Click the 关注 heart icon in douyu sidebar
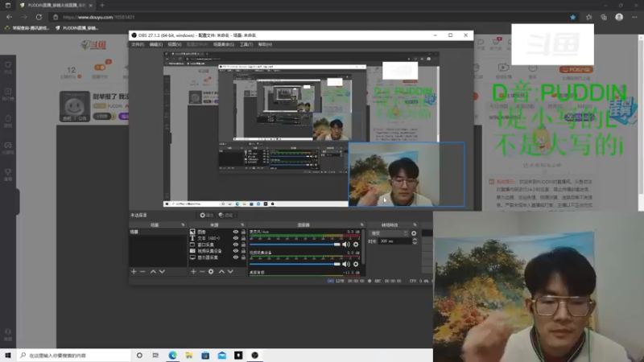644x362 pixels. (x=8, y=68)
